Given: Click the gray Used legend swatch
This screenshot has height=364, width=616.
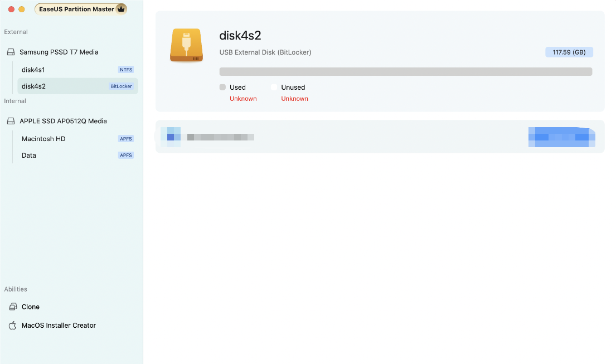Looking at the screenshot, I should pos(223,87).
